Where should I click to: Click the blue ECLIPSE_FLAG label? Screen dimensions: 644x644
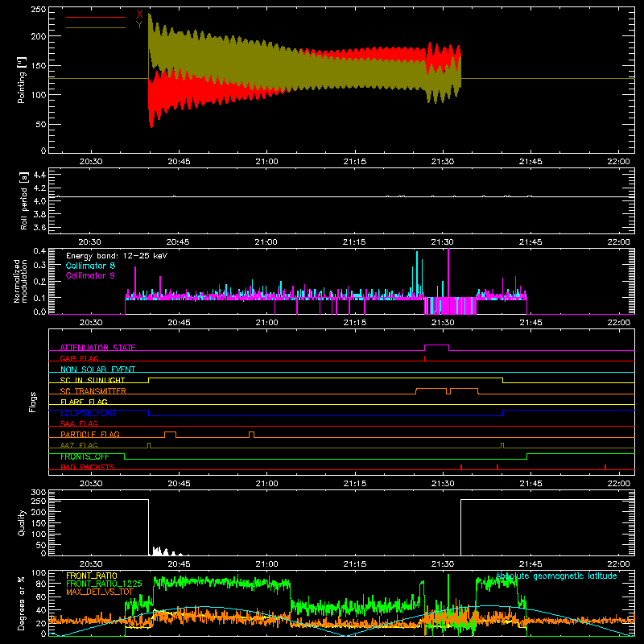coord(88,413)
